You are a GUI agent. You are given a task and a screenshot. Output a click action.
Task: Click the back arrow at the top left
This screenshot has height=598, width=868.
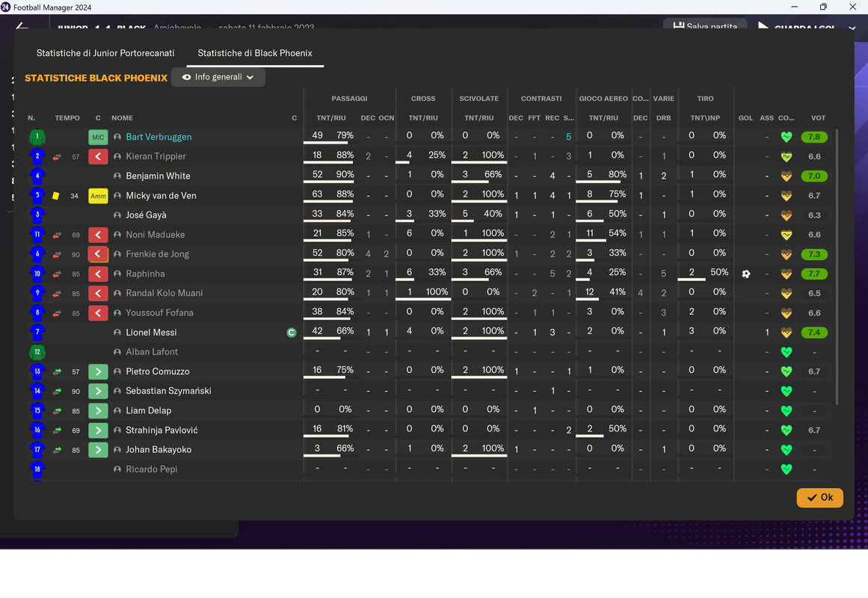(22, 26)
